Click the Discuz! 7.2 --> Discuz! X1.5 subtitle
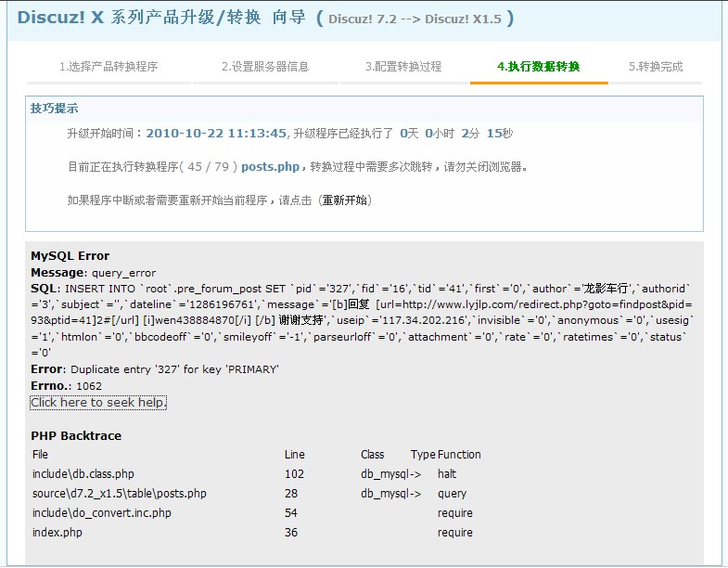This screenshot has width=728, height=568. [x=415, y=19]
